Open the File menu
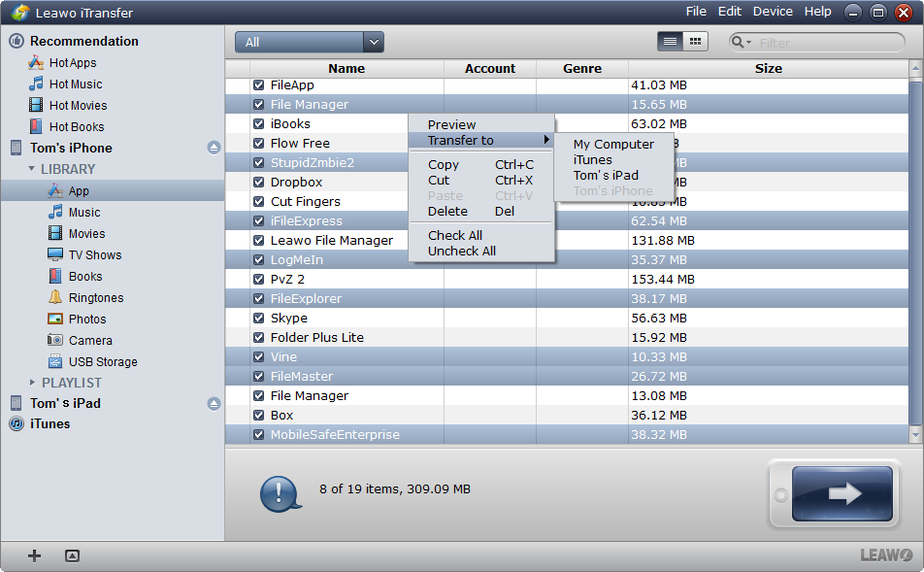Viewport: 924px width, 572px height. (696, 12)
